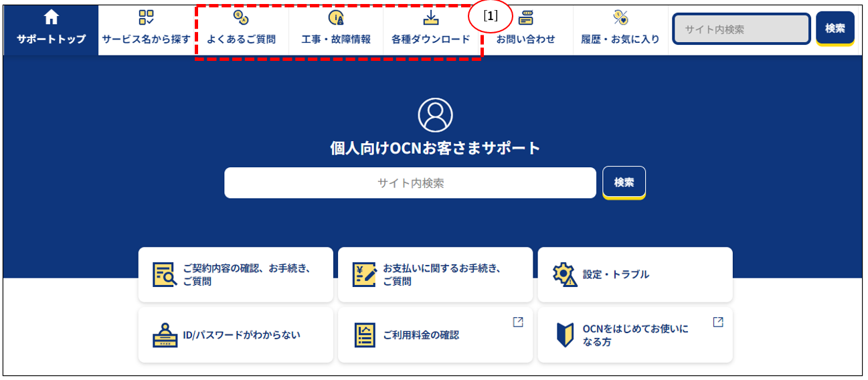868x380 pixels.
Task: Click the user profile icon above the heading
Action: tap(435, 114)
